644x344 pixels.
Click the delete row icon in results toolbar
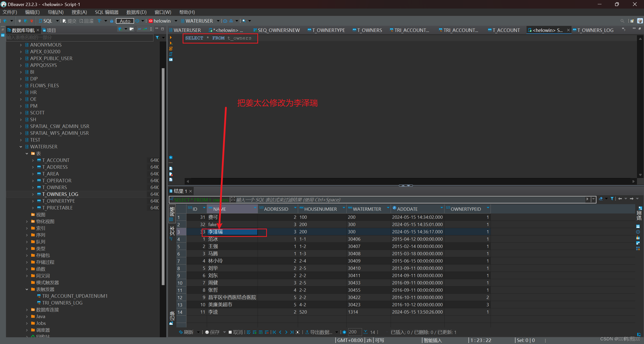[x=267, y=332]
